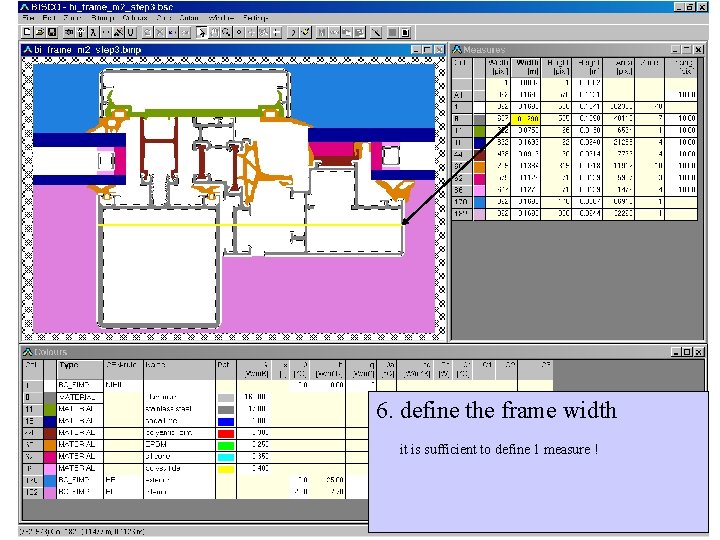Image resolution: width=720 pixels, height=540 pixels.
Task: Click the Measures window logo icon
Action: (457, 49)
